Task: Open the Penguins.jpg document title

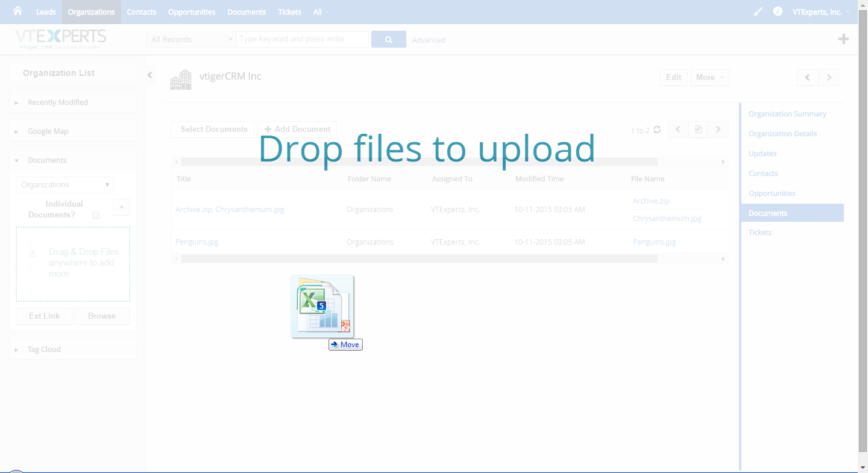Action: (x=197, y=242)
